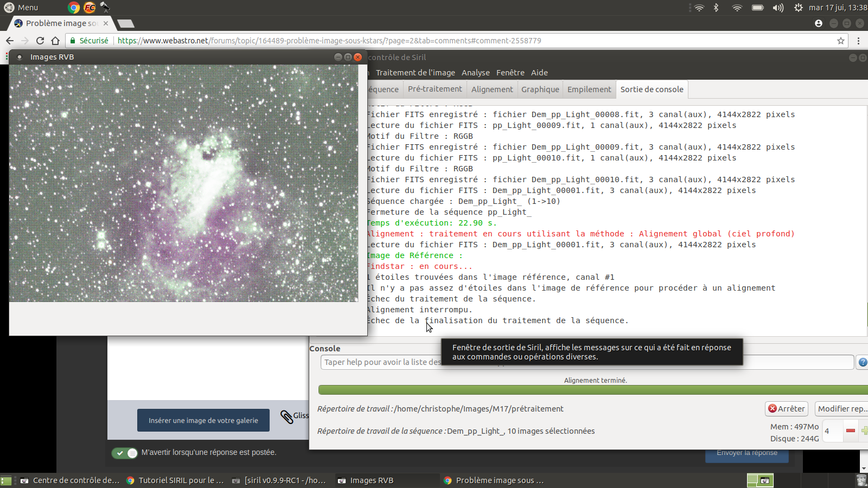Click the green Temps d'exécution line
868x488 pixels.
pos(431,223)
